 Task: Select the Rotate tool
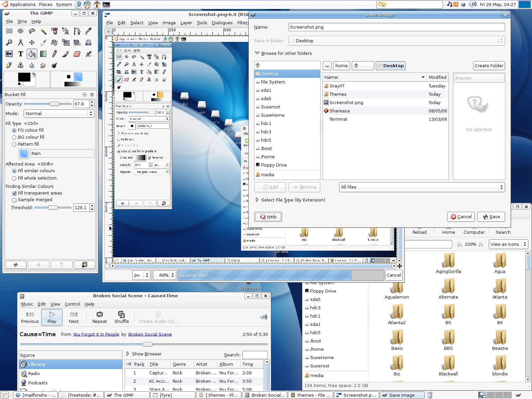tap(55, 43)
